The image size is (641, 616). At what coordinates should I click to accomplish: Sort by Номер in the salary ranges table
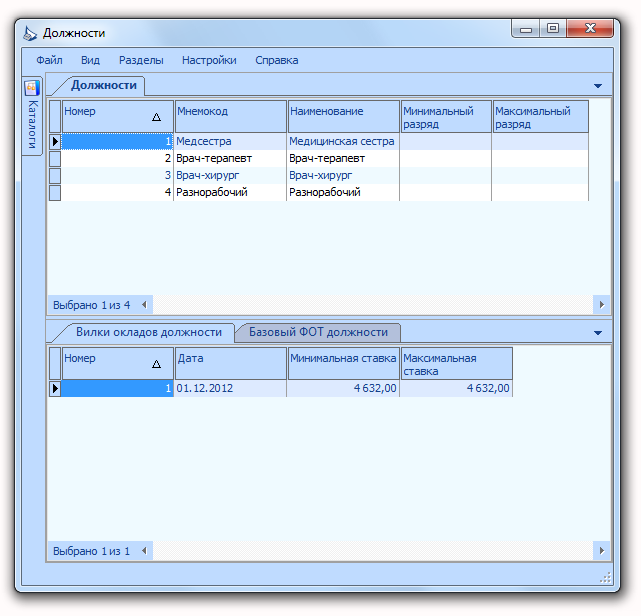(118, 363)
